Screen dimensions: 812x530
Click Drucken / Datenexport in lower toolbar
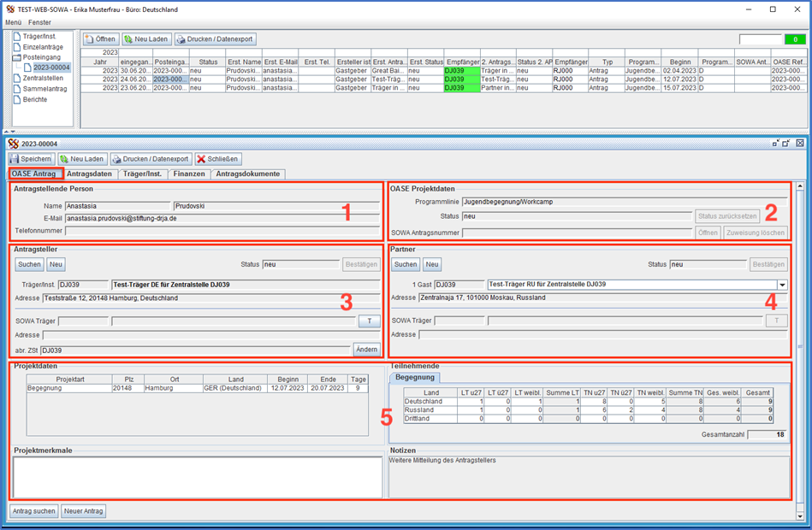coord(151,159)
